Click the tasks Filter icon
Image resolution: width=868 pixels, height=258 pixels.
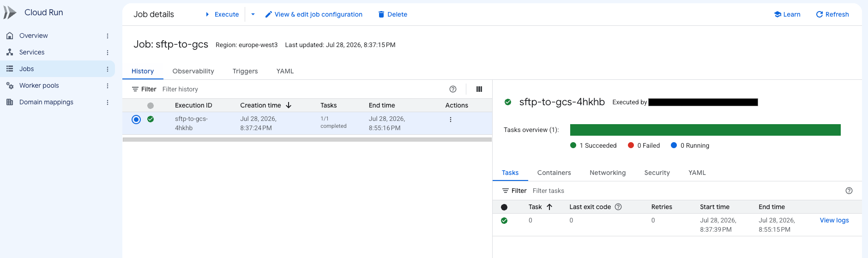506,191
